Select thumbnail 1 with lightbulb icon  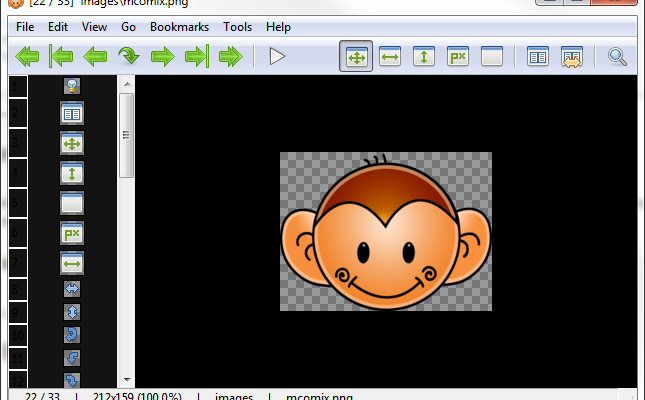(72, 86)
